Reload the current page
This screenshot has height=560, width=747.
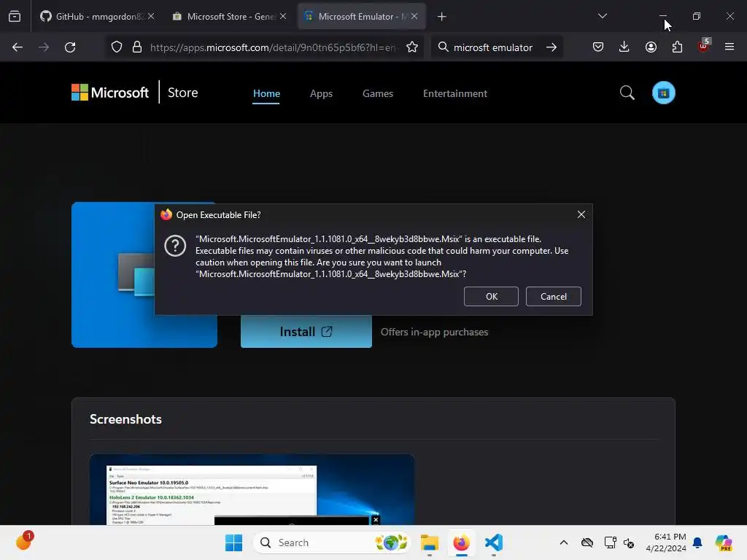click(70, 47)
